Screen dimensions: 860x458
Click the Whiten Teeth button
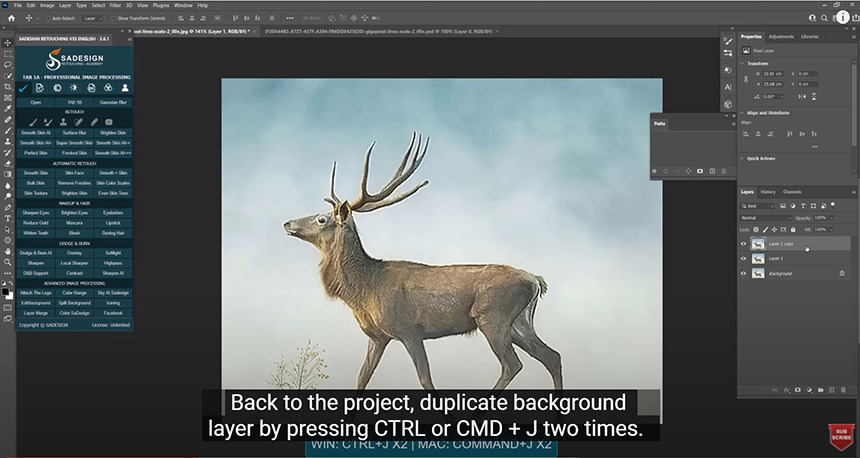pyautogui.click(x=36, y=232)
